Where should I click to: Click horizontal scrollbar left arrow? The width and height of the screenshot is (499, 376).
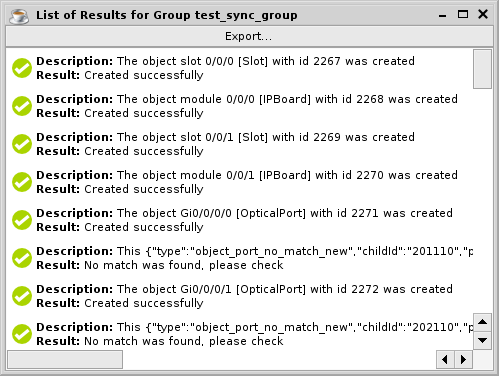tap(445, 359)
